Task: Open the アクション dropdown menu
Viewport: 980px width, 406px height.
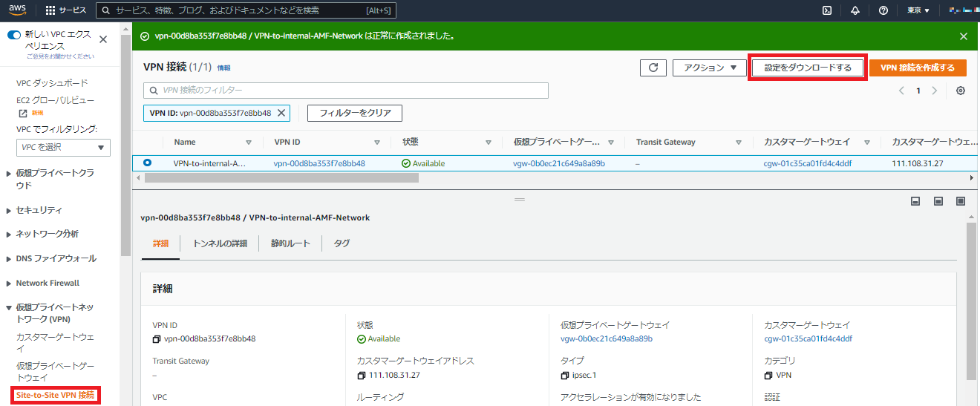Action: click(x=709, y=68)
